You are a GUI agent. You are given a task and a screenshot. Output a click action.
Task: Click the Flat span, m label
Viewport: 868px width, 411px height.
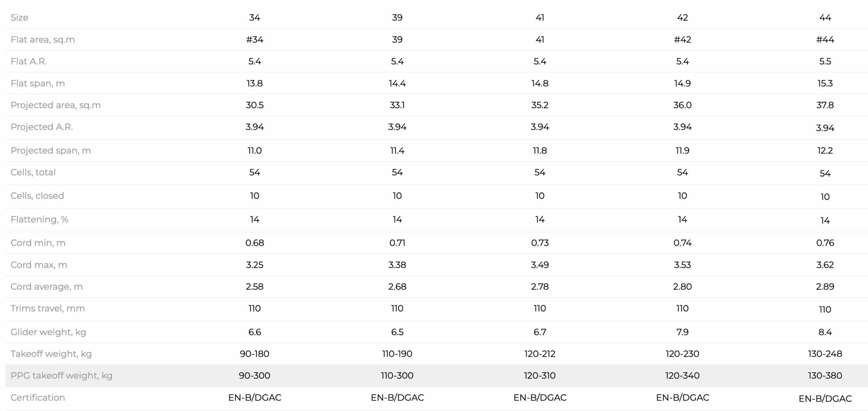(x=38, y=83)
